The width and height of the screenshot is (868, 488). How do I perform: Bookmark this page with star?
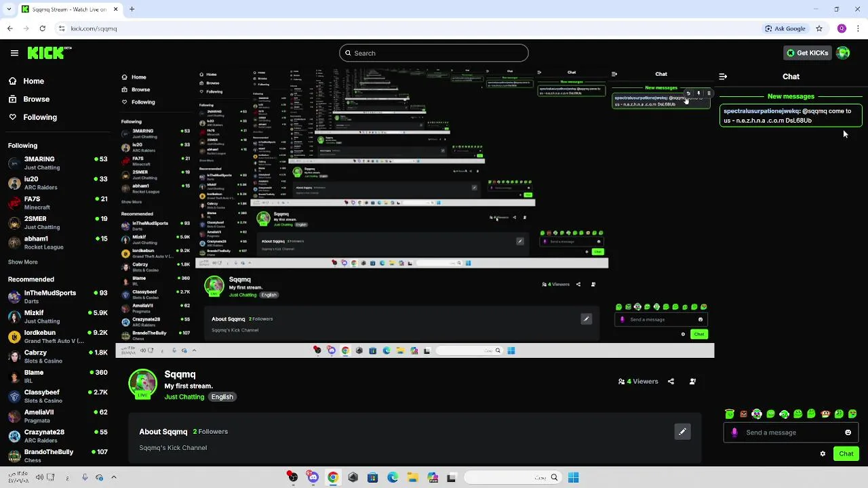[819, 28]
